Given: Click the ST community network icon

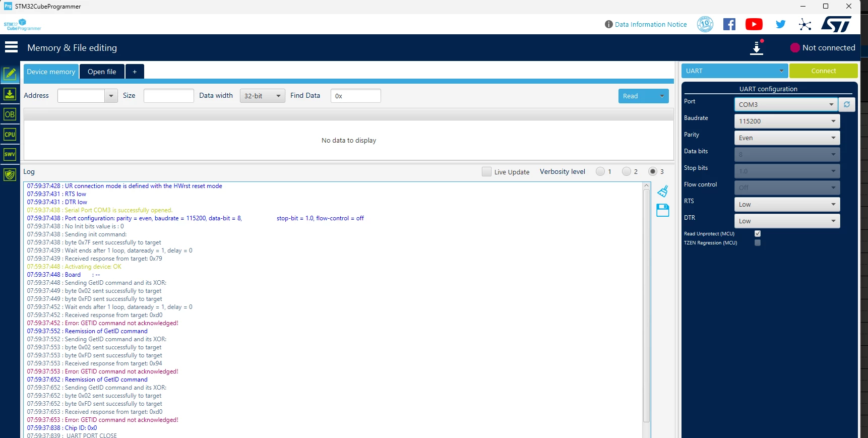Looking at the screenshot, I should tap(805, 24).
